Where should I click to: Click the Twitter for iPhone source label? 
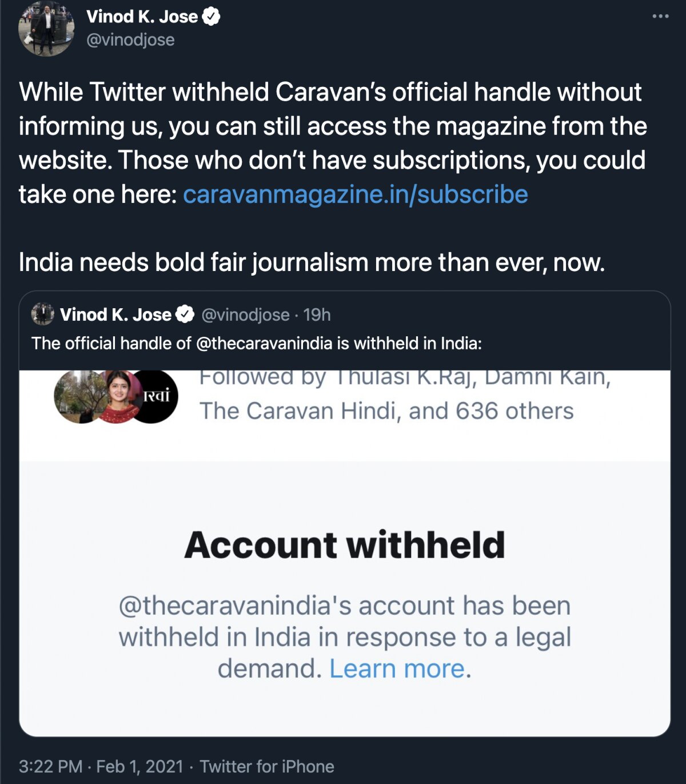pos(267,766)
